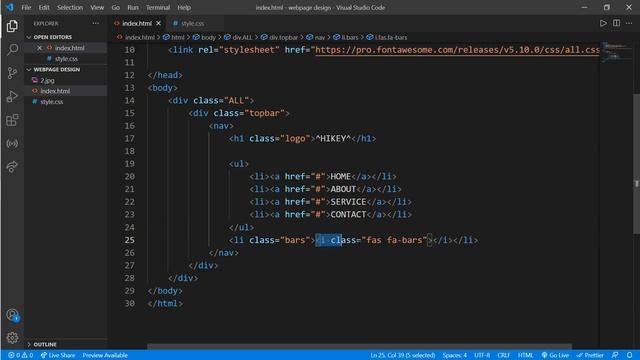Open the Terminal menu

[x=158, y=7]
